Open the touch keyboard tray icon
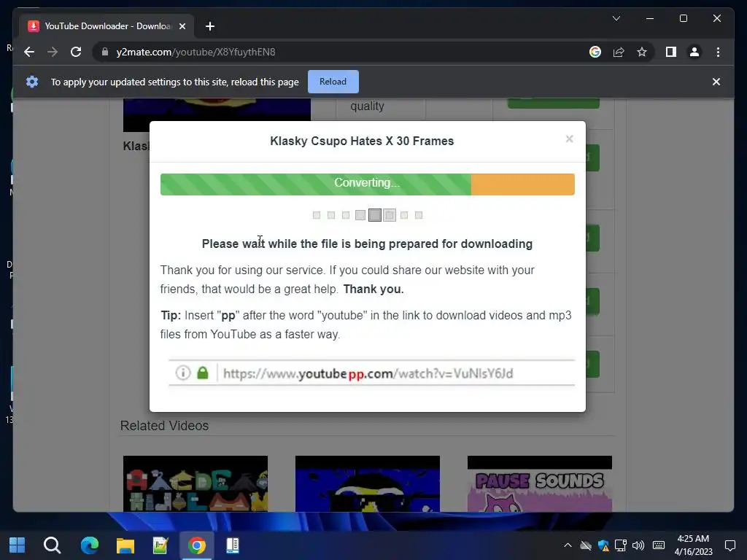This screenshot has height=560, width=747. (659, 545)
